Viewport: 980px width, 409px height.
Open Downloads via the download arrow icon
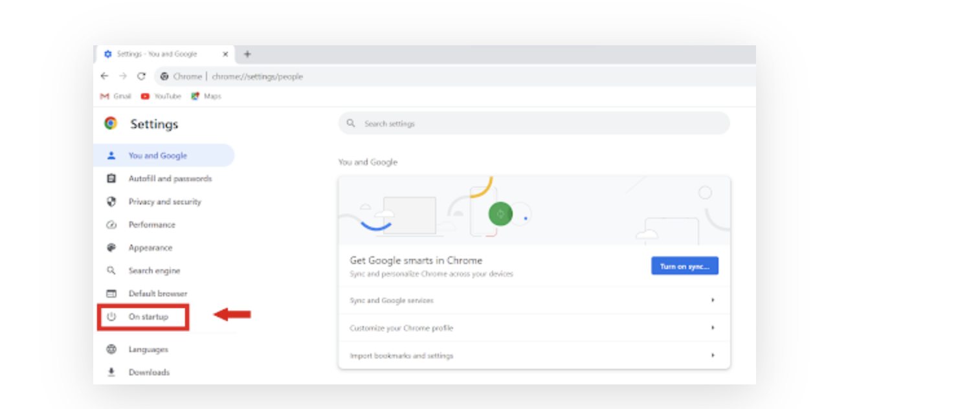pos(111,372)
